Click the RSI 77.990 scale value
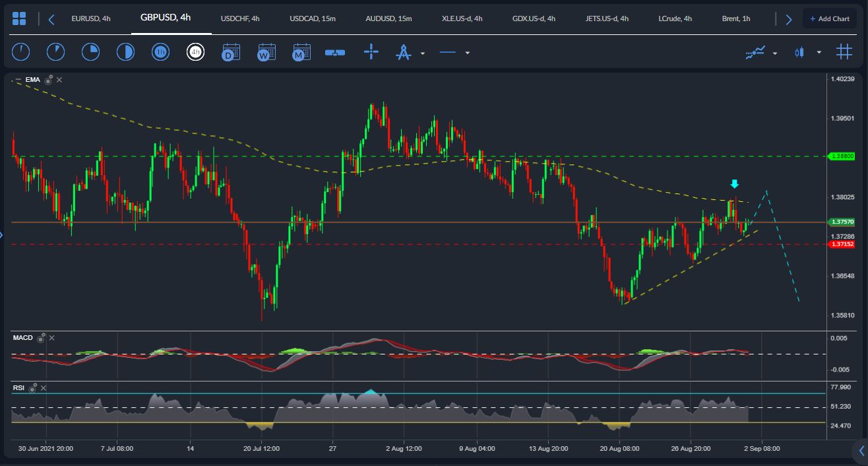The width and height of the screenshot is (868, 466). tap(841, 387)
